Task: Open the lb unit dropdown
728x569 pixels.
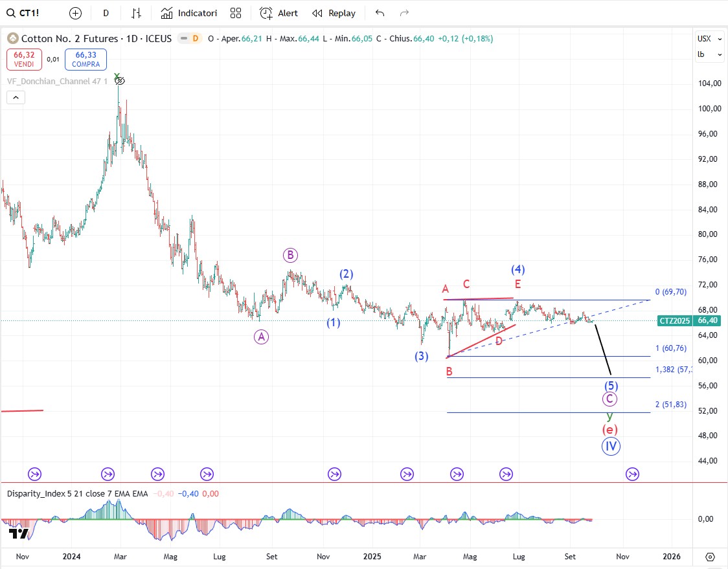Action: 709,55
